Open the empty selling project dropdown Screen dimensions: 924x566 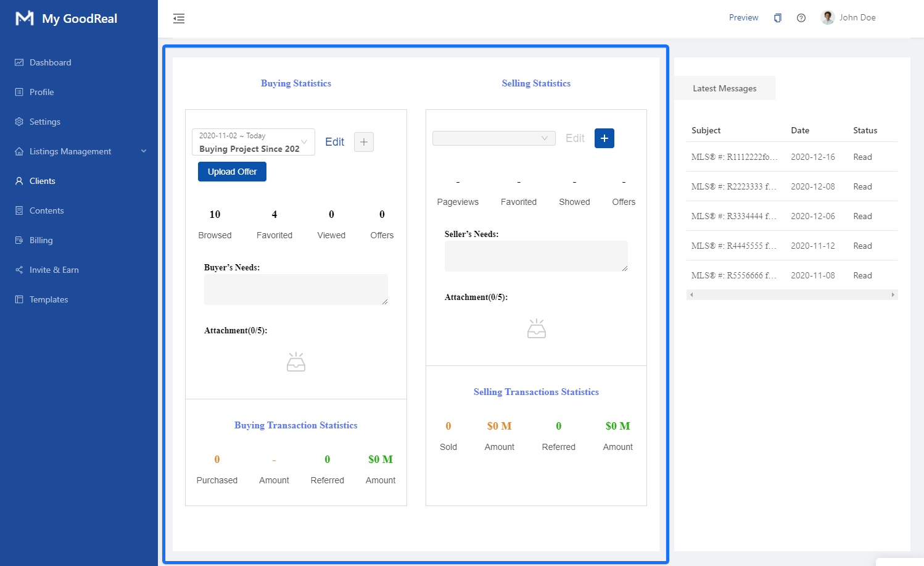point(493,138)
